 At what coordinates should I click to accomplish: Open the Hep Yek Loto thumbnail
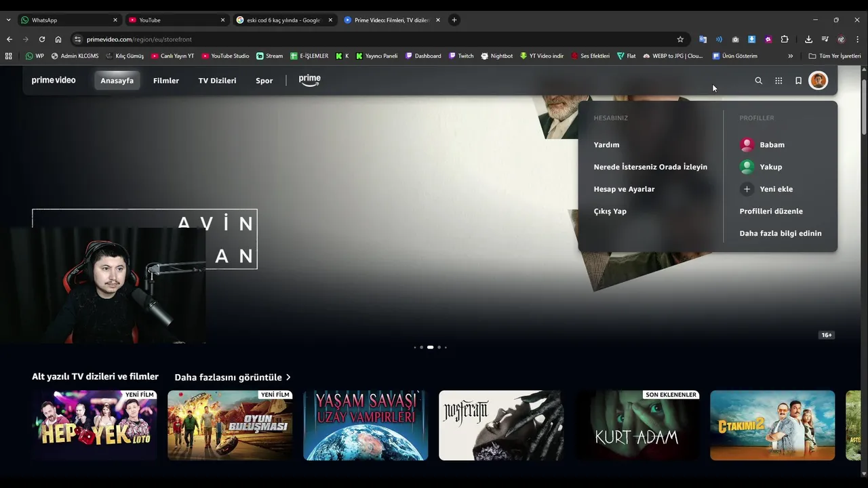94,425
